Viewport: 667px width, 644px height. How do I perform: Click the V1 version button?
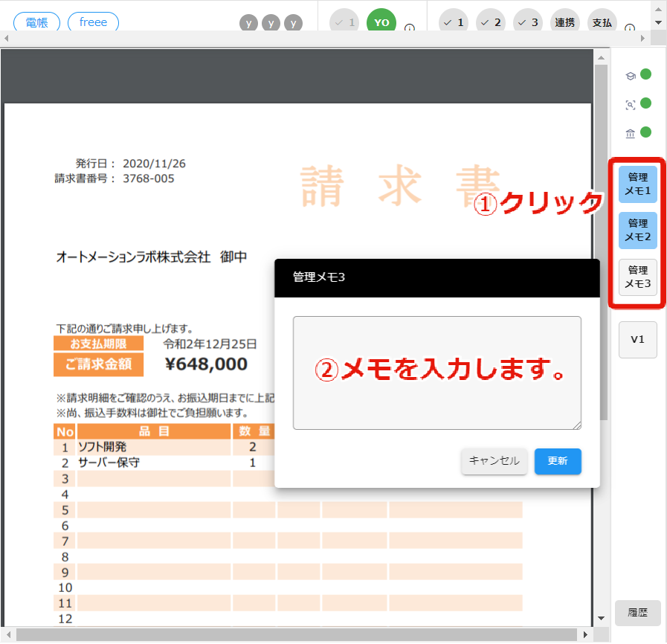(x=638, y=339)
